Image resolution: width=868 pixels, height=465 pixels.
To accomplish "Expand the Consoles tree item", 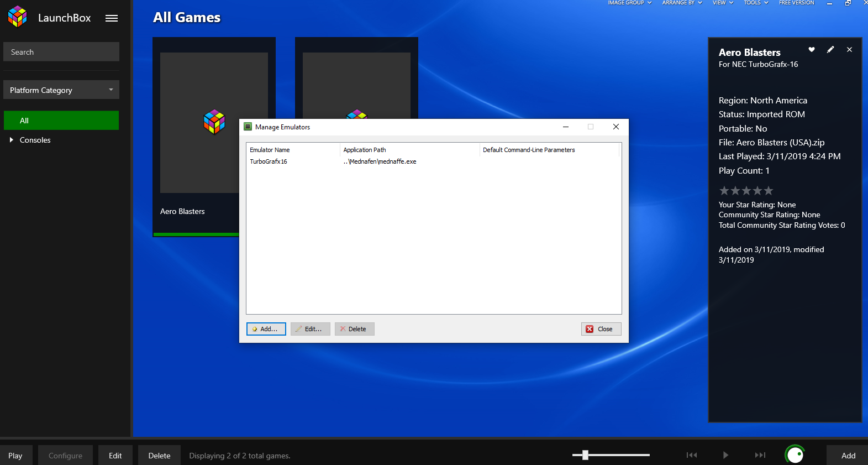I will tap(11, 140).
